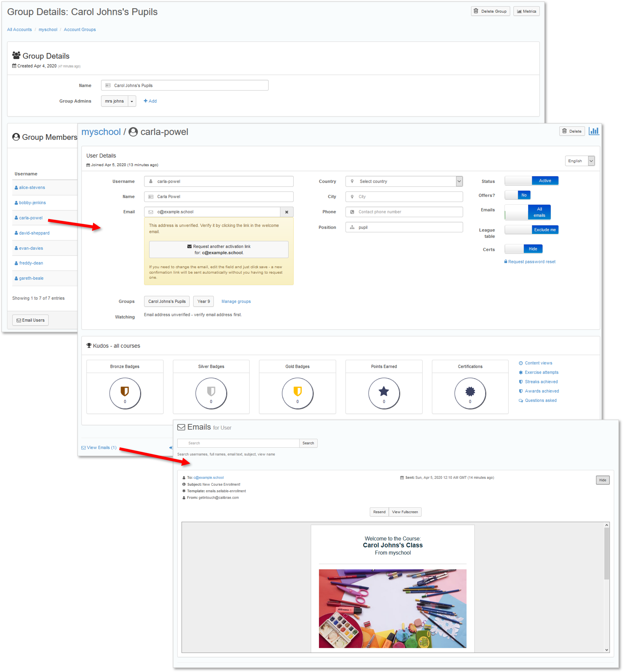The width and height of the screenshot is (623, 672).
Task: Click the Gold Badges shield icon
Action: [297, 391]
